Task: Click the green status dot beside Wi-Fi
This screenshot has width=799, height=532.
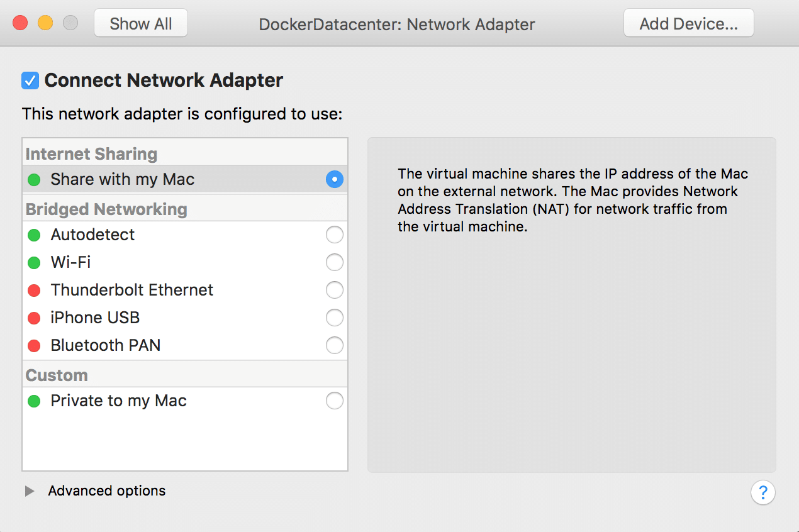Action: tap(35, 263)
